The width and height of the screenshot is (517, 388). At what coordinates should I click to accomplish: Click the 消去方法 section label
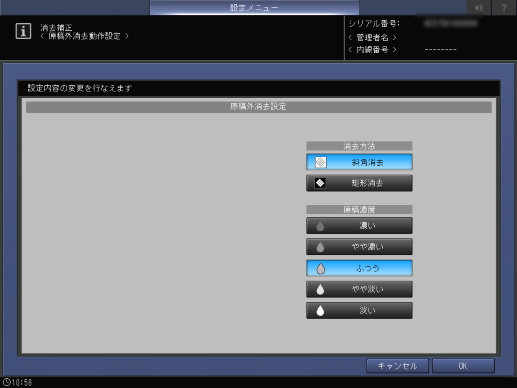click(359, 146)
